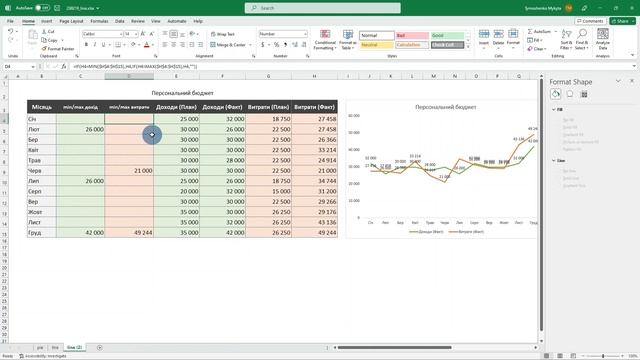Apply the Good cell style
The width and height of the screenshot is (640, 360).
[447, 36]
